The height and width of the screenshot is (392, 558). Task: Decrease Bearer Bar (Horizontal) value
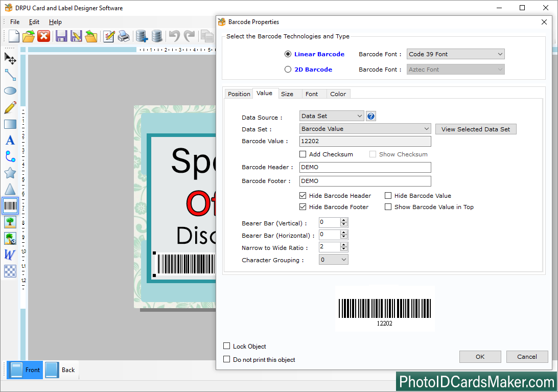344,237
